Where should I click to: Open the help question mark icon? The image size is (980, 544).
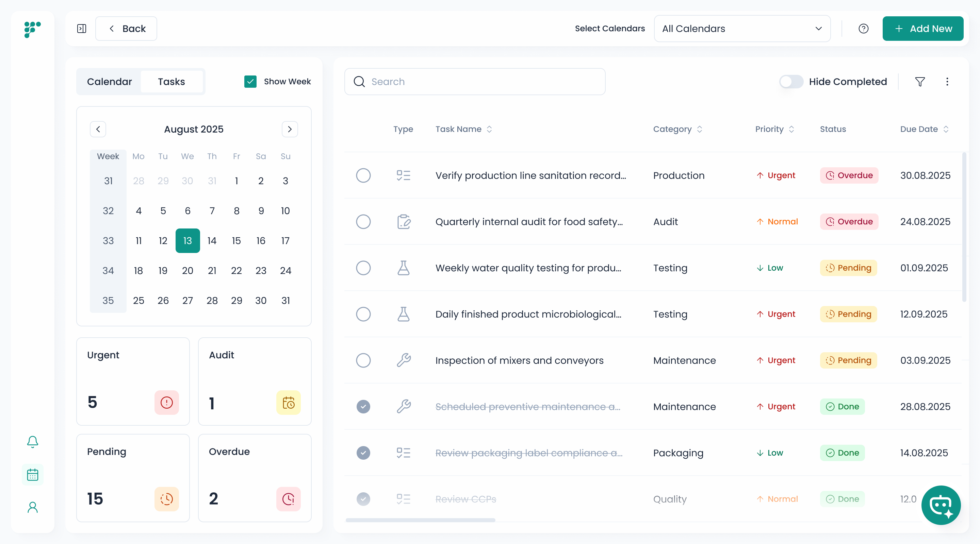tap(863, 29)
